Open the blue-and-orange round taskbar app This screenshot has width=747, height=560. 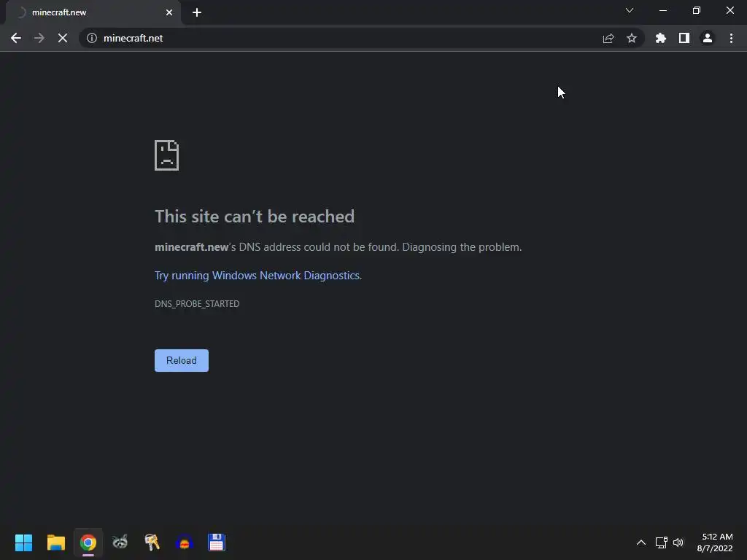[x=185, y=542]
